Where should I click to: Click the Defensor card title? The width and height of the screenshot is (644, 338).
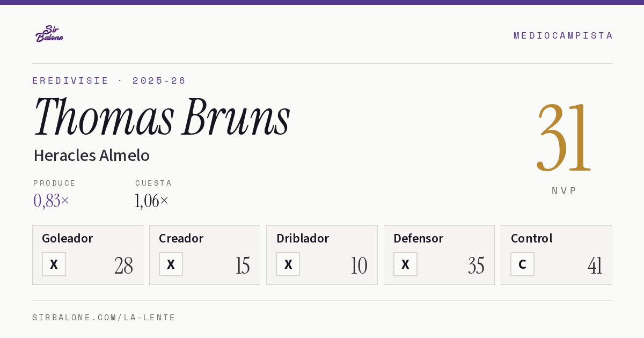419,238
